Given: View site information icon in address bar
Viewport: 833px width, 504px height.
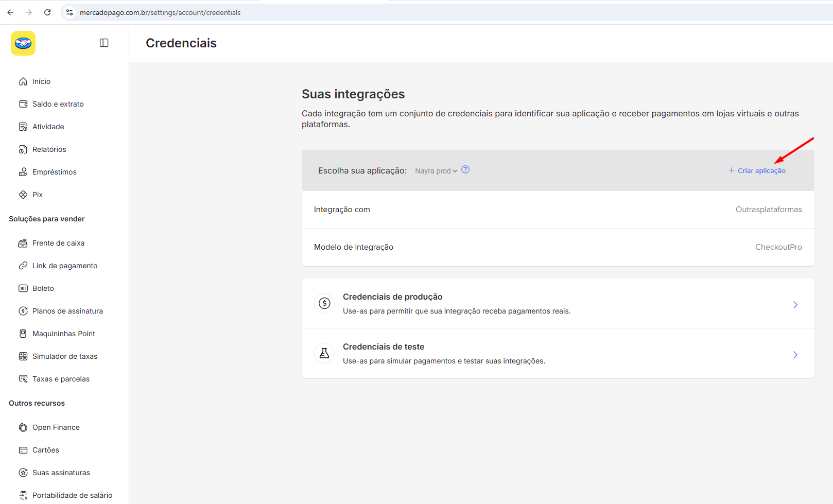Looking at the screenshot, I should [70, 12].
